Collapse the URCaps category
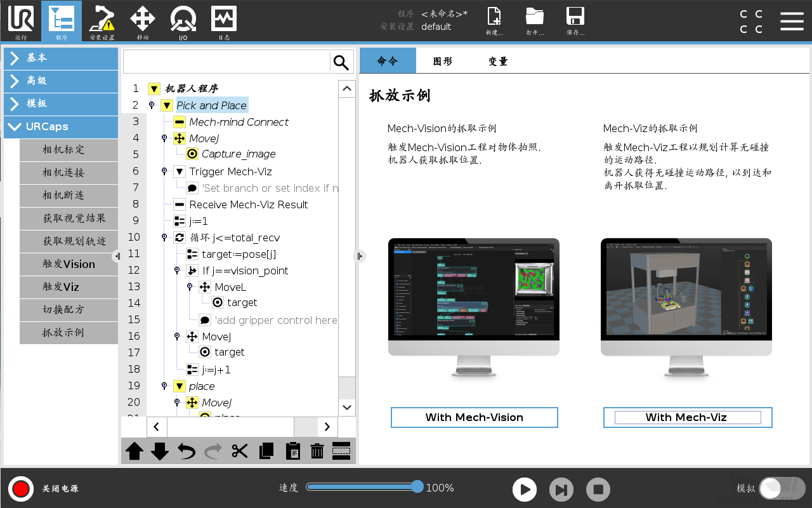 point(61,126)
